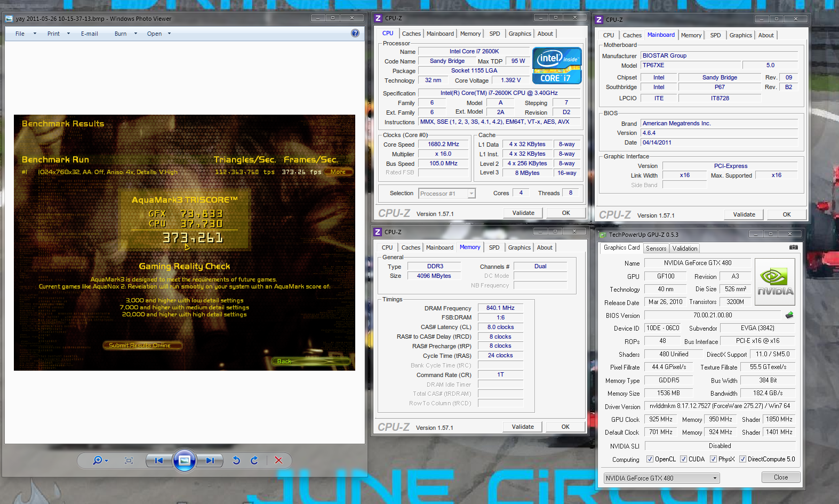This screenshot has width=839, height=504.
Task: Click the NVIDIA logo in GPU-Z
Action: pos(775,282)
